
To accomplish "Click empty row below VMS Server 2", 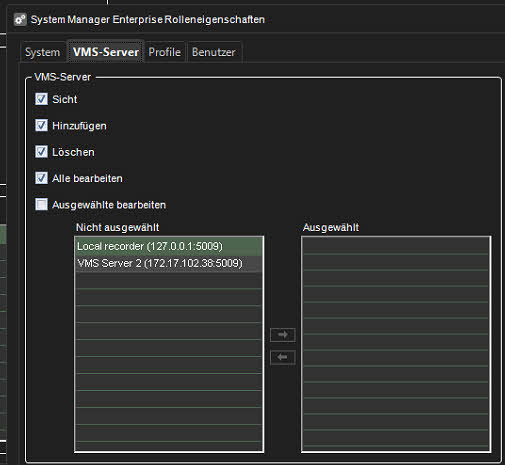I will pyautogui.click(x=169, y=280).
